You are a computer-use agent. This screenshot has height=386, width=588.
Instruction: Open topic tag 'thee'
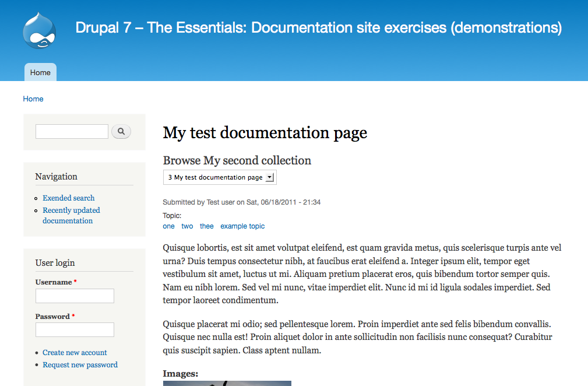206,226
